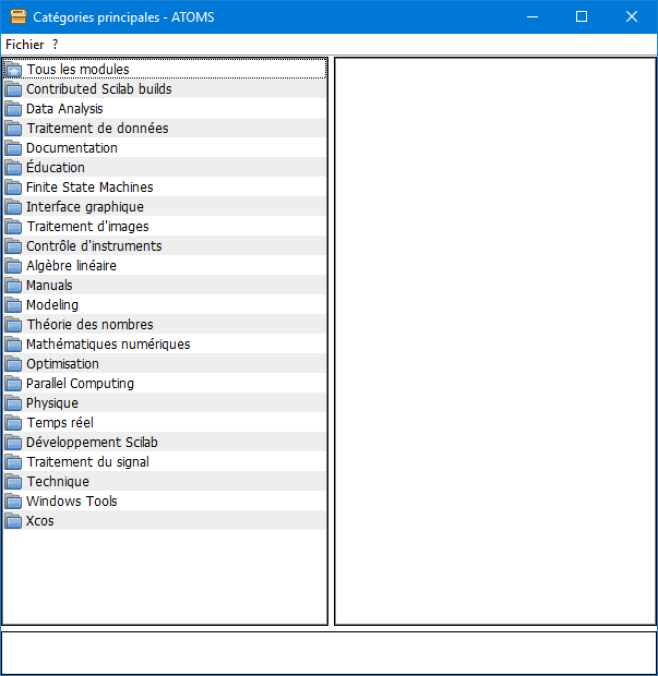Select 'Finite State Machines' text
658x676 pixels.
click(90, 187)
